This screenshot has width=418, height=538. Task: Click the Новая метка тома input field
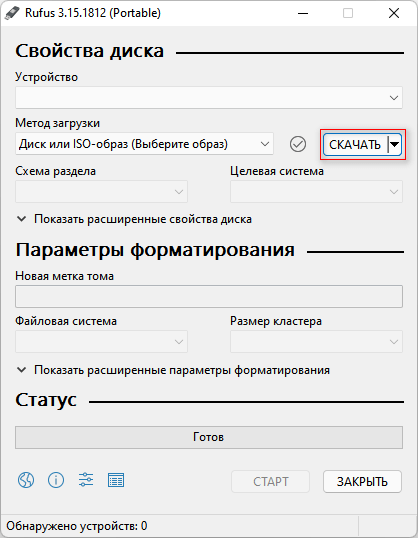click(209, 296)
